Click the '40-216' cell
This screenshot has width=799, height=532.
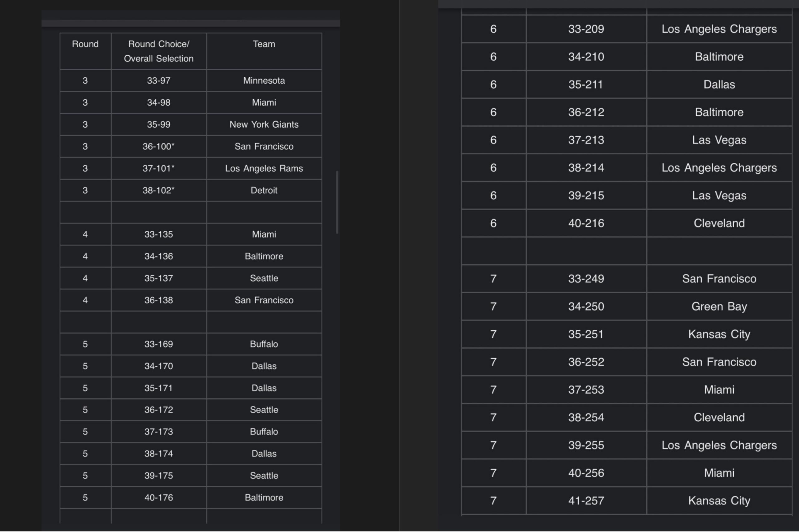(586, 223)
